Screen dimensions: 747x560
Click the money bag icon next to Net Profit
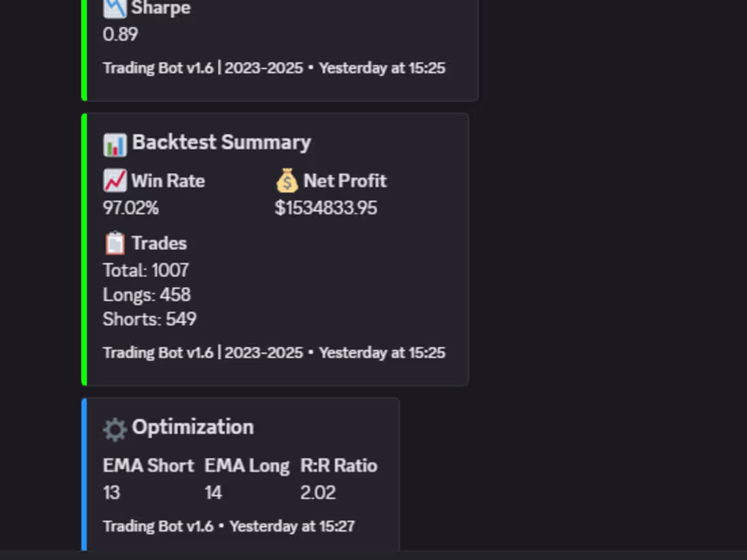click(288, 180)
